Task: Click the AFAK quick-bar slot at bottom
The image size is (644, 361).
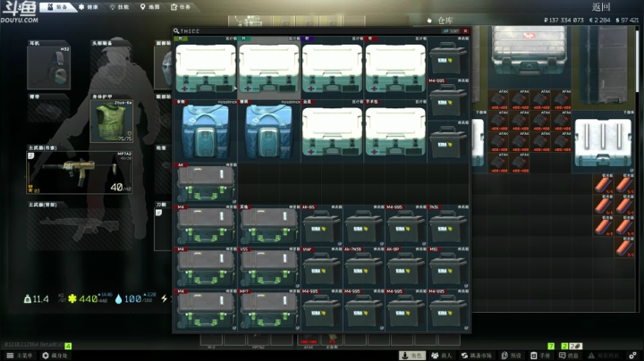Action: click(x=309, y=340)
